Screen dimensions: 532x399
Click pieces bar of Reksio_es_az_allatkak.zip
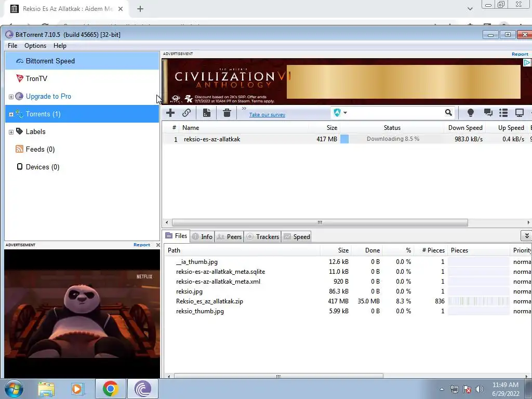tap(478, 301)
